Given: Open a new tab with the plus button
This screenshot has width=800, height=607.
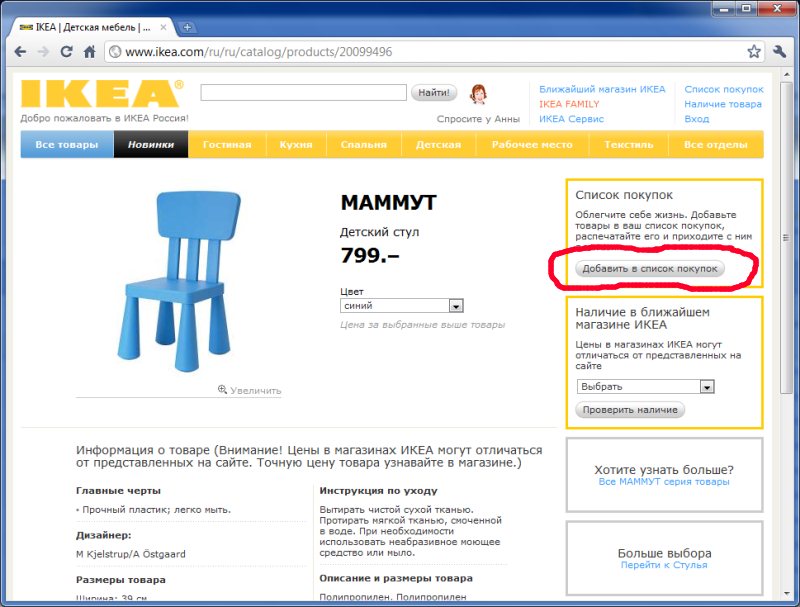Looking at the screenshot, I should (188, 27).
